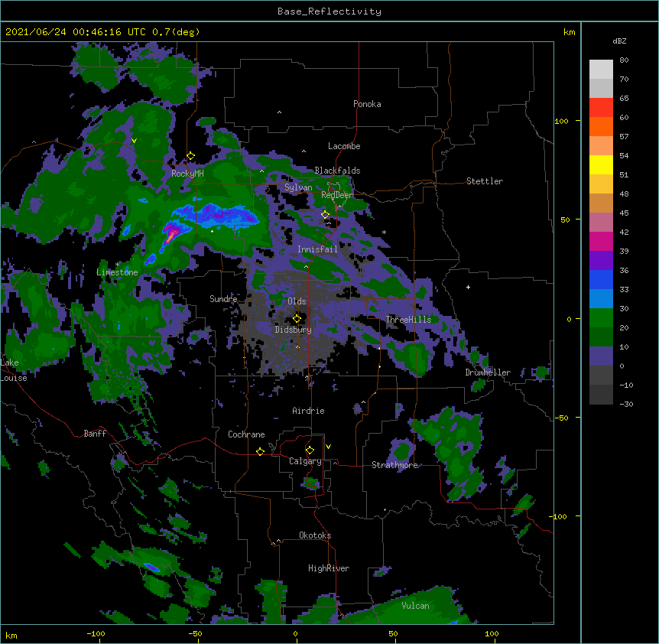Select the Calgary city label
This screenshot has width=659, height=644.
tap(306, 461)
